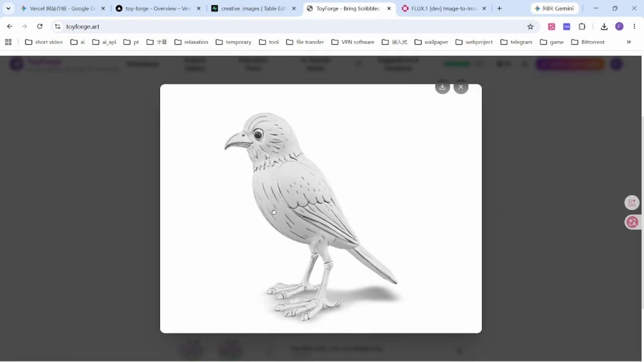Open the wallpaper bookmark folder
Viewport: 644px width, 362px height.
pos(431,42)
